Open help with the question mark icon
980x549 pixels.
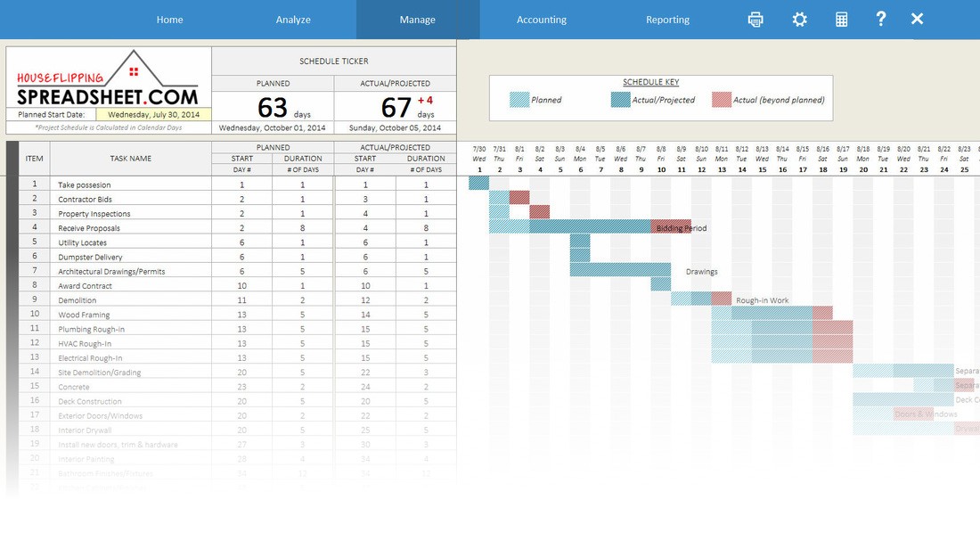(881, 19)
